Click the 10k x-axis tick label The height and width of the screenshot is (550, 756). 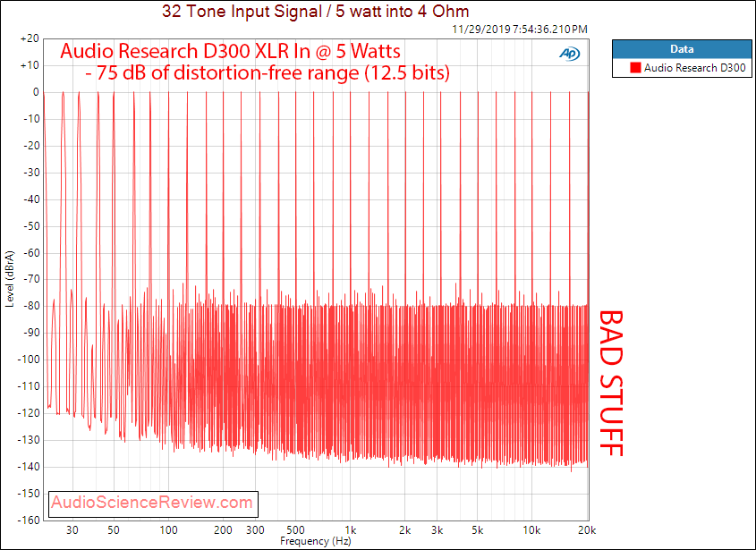pos(531,530)
